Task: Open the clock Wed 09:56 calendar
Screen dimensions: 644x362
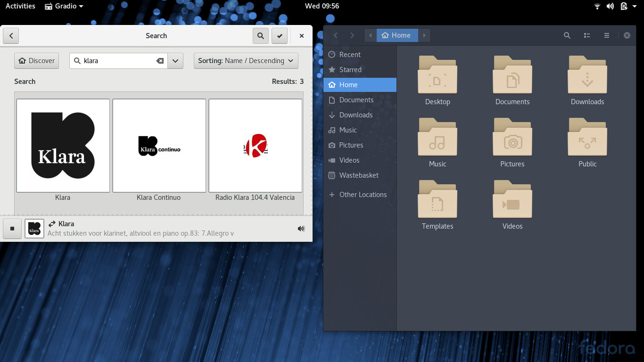Action: click(322, 6)
